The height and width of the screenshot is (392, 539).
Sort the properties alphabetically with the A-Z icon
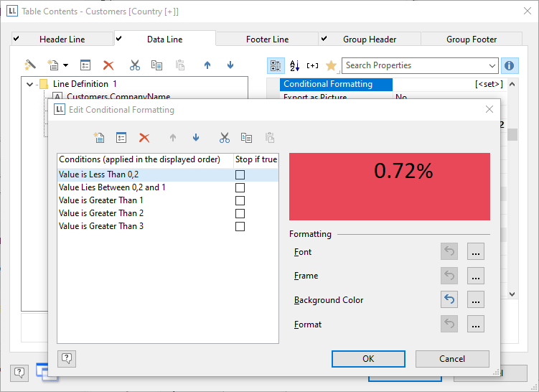294,65
